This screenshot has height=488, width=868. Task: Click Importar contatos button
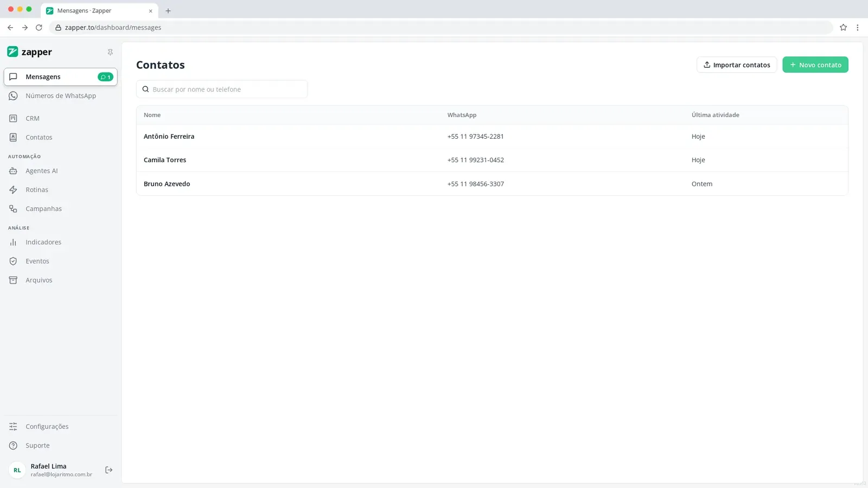click(737, 65)
